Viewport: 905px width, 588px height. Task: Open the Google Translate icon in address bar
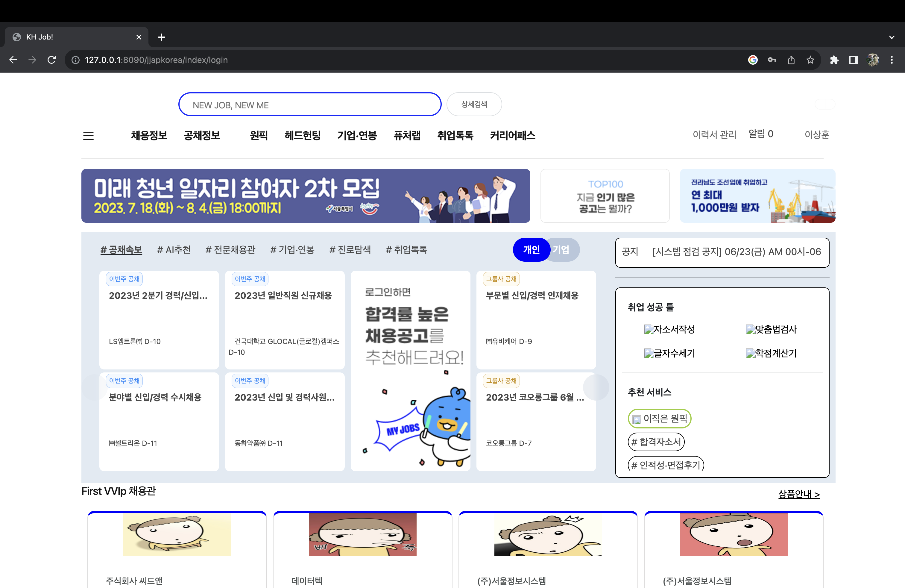pyautogui.click(x=752, y=60)
